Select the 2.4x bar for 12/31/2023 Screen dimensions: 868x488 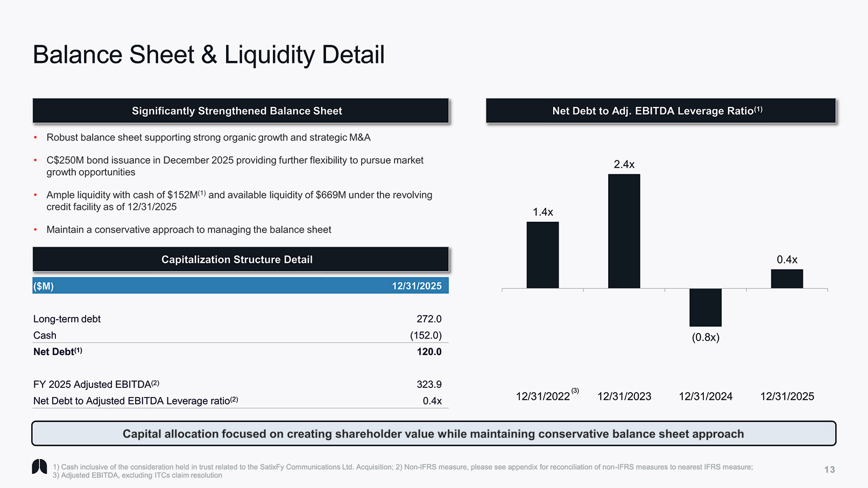(624, 231)
